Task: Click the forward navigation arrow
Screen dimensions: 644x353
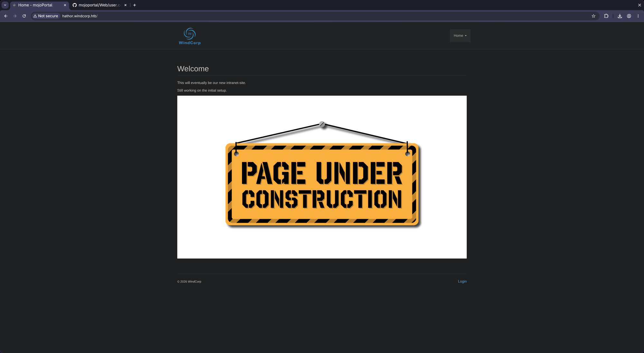Action: click(x=15, y=16)
